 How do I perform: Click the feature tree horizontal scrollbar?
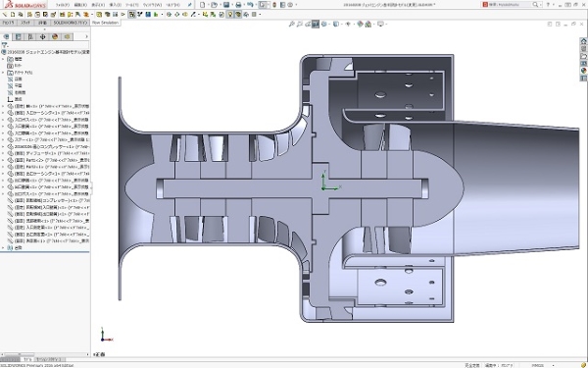click(45, 354)
